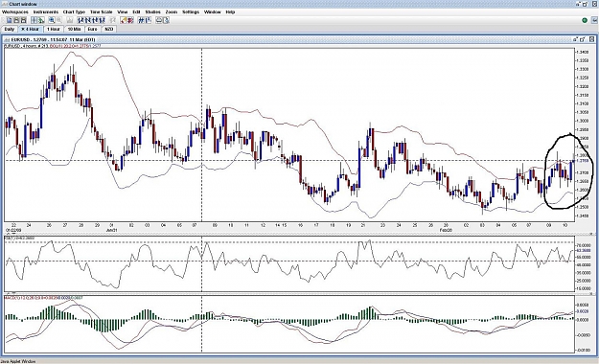599x364 pixels.
Task: Open the Help menu
Action: [x=230, y=11]
